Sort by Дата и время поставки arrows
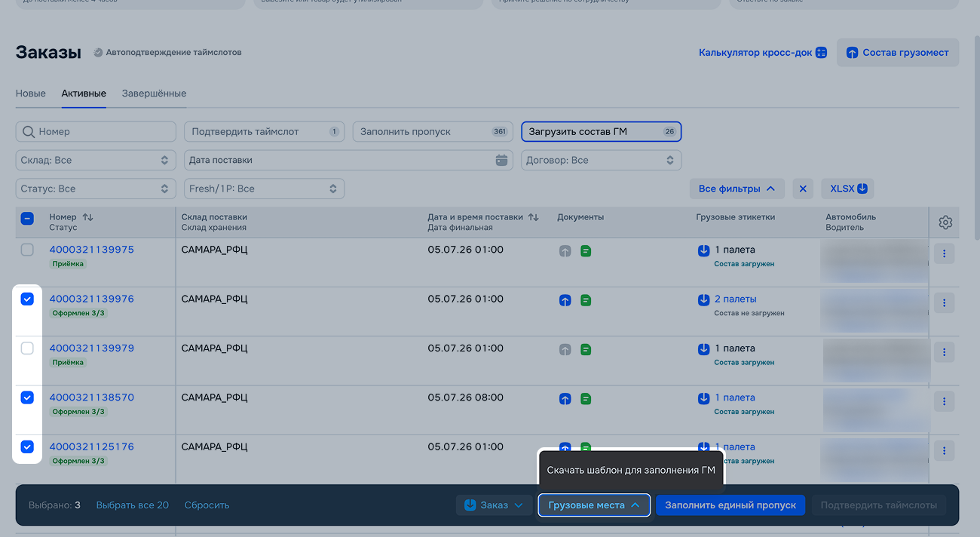 click(x=534, y=217)
